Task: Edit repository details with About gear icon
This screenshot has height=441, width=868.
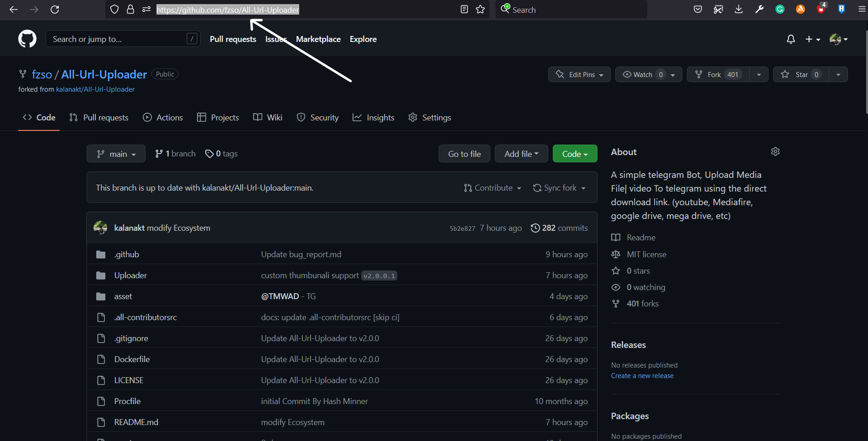Action: [775, 151]
